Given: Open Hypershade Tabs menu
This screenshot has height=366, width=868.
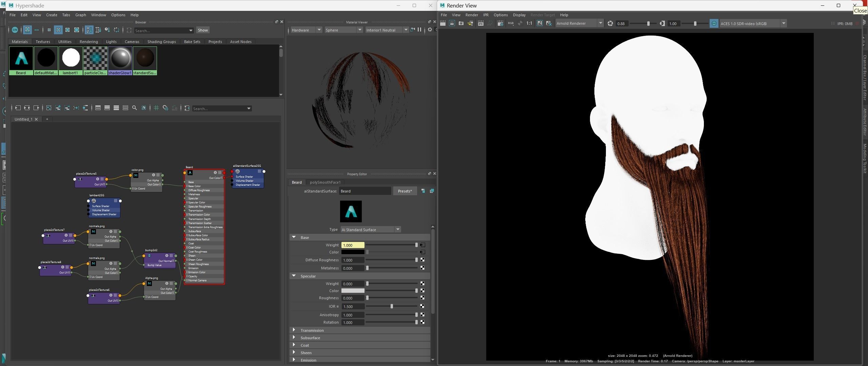Looking at the screenshot, I should point(66,15).
